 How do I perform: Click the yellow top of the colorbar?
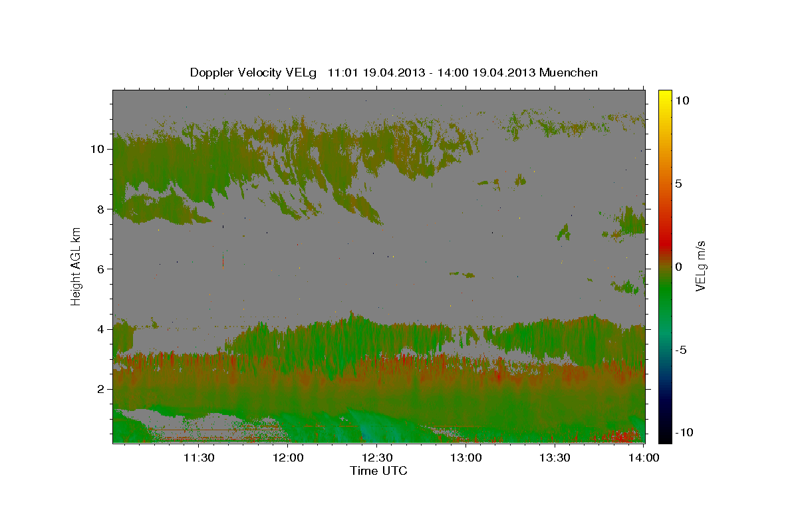pos(665,96)
